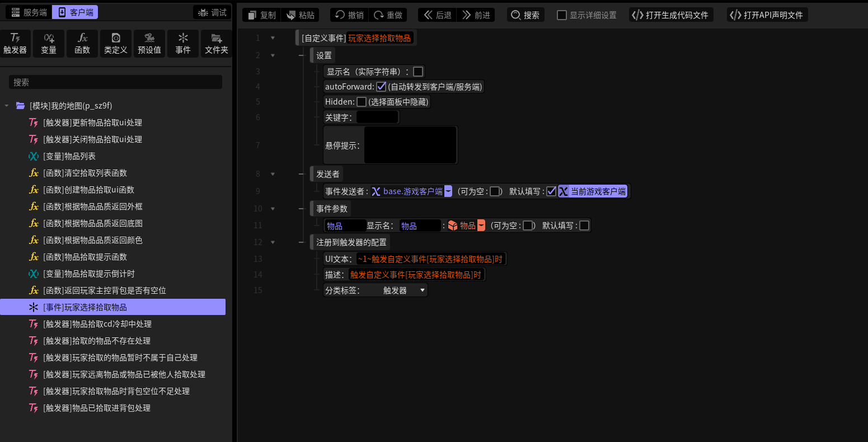Open the 类定义 tool

click(x=116, y=44)
